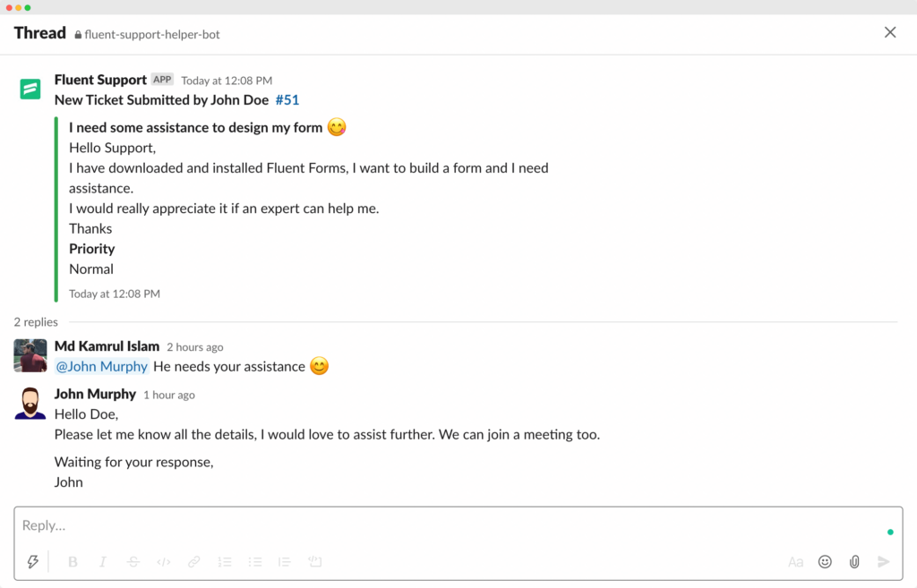Start a bulleted list
Image resolution: width=917 pixels, height=588 pixels.
click(x=255, y=562)
